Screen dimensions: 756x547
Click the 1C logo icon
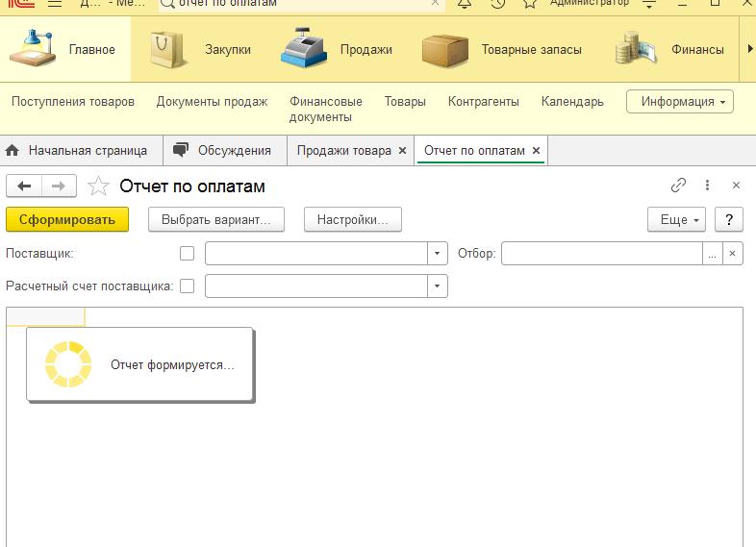tap(21, 4)
